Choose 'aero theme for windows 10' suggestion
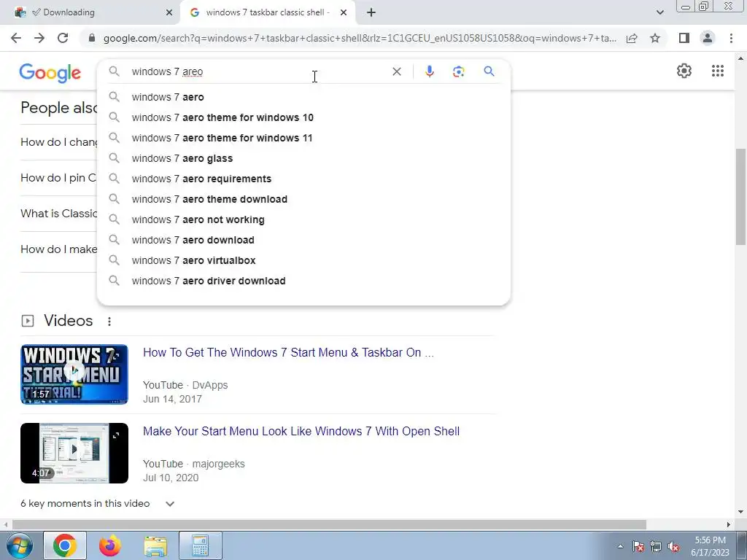The width and height of the screenshot is (747, 560). click(x=303, y=117)
